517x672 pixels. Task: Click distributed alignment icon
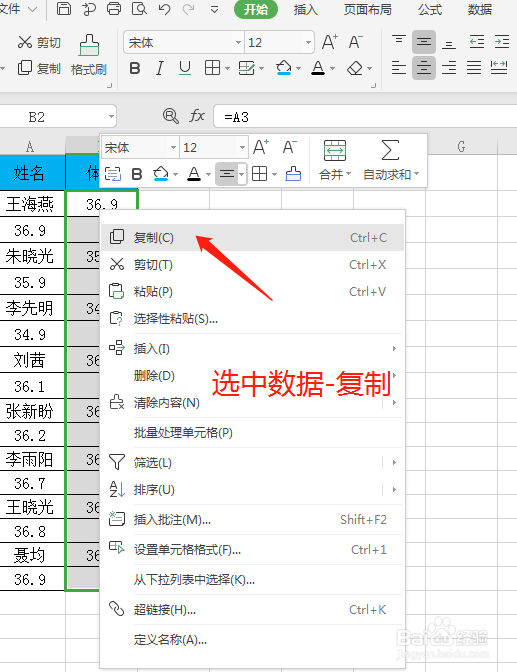tap(499, 68)
